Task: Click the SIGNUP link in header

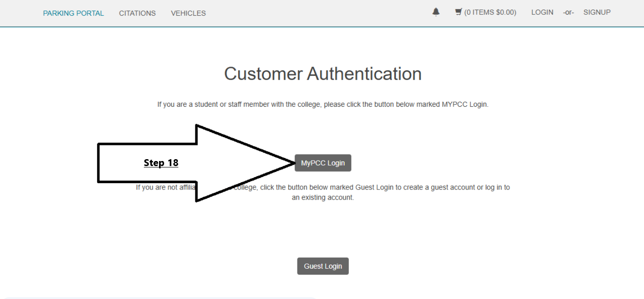Action: [597, 12]
